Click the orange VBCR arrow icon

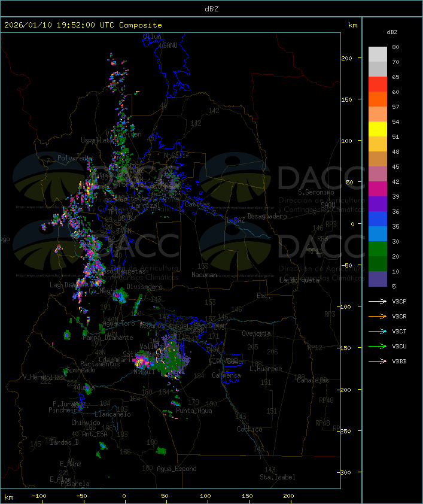378,317
